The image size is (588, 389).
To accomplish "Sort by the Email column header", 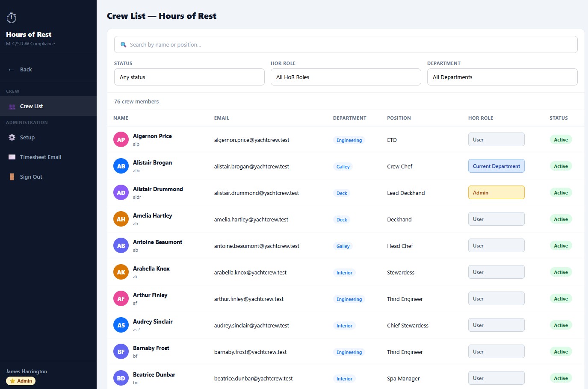I will pyautogui.click(x=222, y=118).
